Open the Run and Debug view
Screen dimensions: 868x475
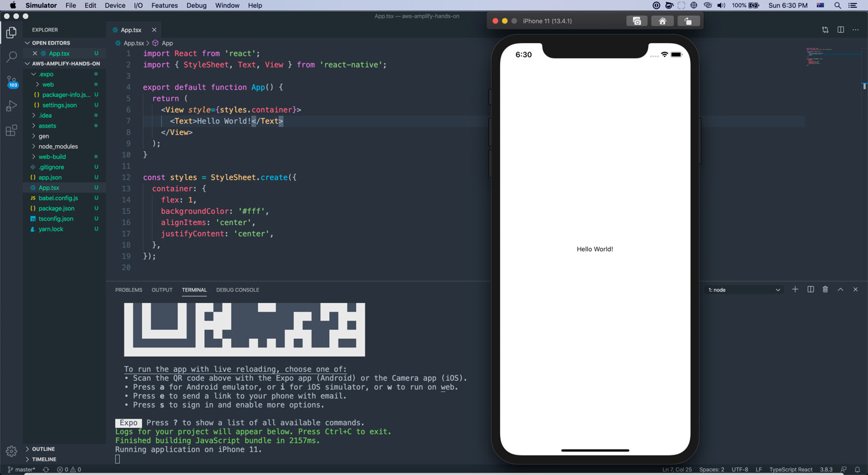[x=11, y=106]
